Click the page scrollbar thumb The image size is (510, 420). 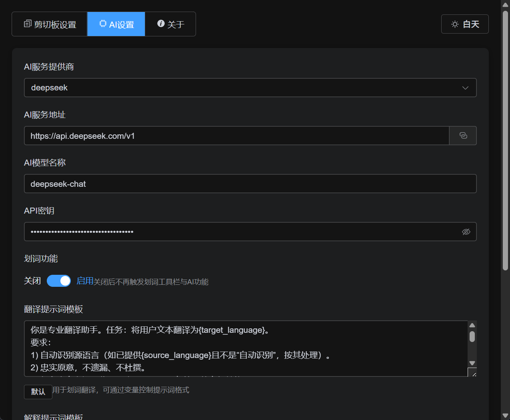tap(505, 140)
